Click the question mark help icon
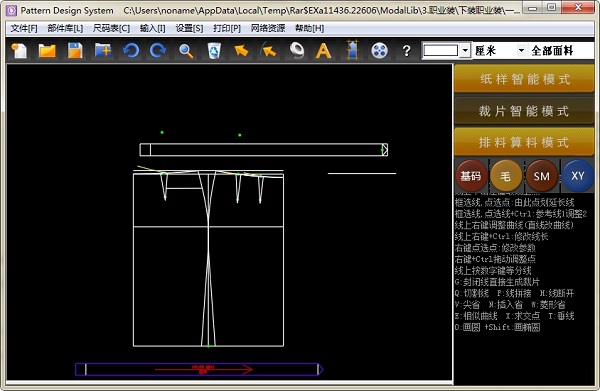This screenshot has width=600, height=391. point(407,51)
